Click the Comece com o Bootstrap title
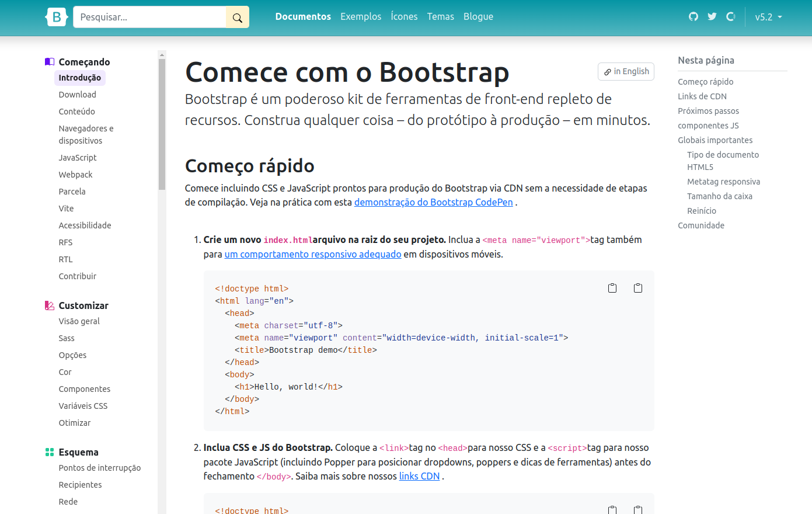Image resolution: width=812 pixels, height=514 pixels. (347, 72)
